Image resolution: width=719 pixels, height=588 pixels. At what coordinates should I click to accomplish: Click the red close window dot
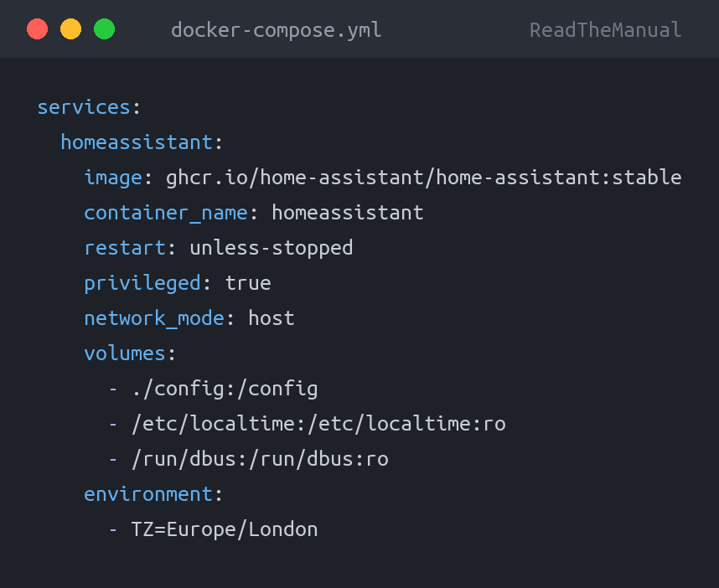[37, 29]
